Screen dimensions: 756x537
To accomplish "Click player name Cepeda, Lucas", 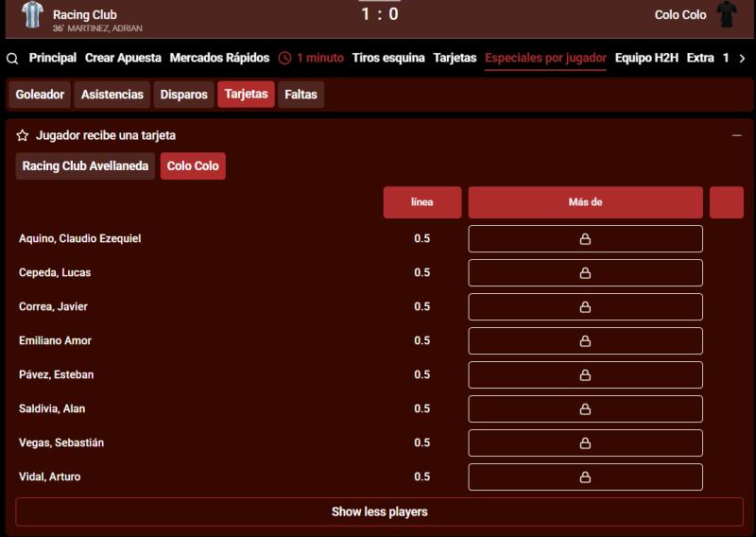I will coord(55,272).
